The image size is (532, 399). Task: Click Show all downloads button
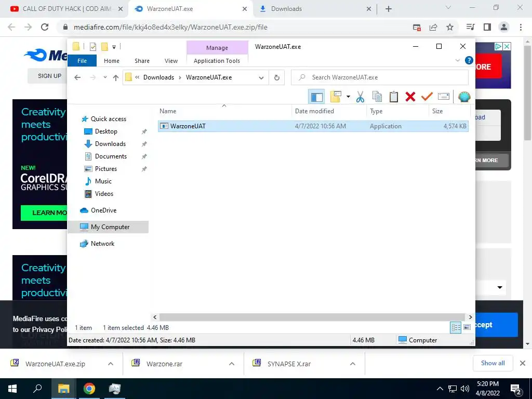(493, 363)
